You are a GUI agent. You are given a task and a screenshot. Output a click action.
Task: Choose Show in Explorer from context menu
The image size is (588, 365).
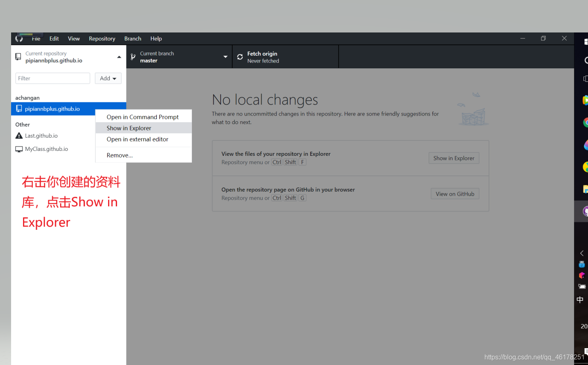point(143,128)
